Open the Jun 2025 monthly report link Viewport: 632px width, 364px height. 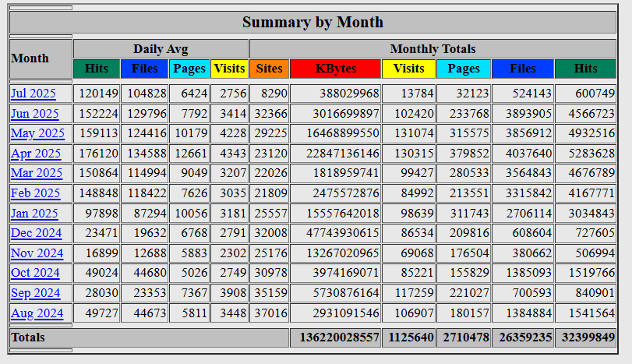click(34, 114)
